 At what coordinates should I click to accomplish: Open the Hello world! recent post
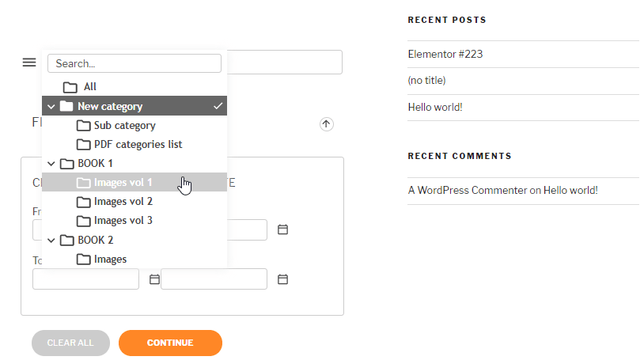click(x=435, y=107)
